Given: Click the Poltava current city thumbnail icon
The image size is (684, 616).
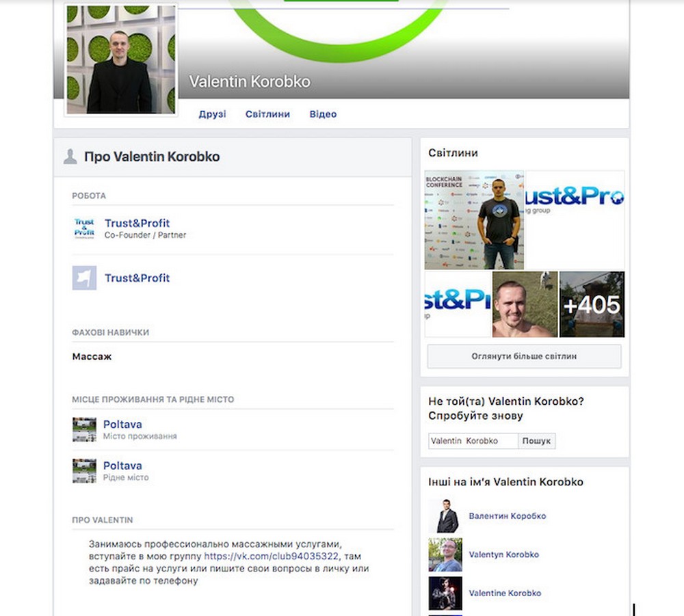Looking at the screenshot, I should pos(84,429).
